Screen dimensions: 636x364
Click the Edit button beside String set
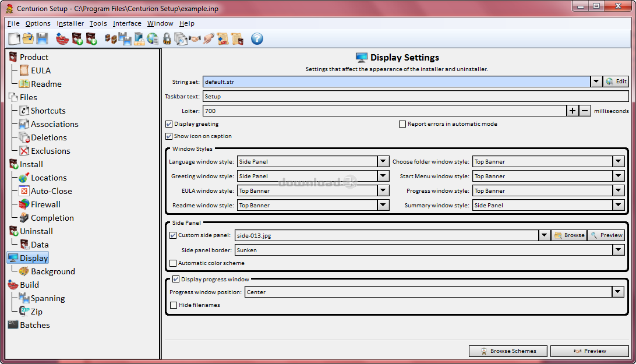click(616, 82)
